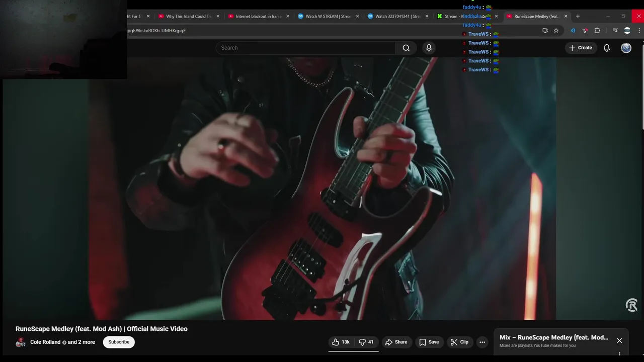Like the video with 13k likes
Viewport: 644px width, 362px height.
341,342
